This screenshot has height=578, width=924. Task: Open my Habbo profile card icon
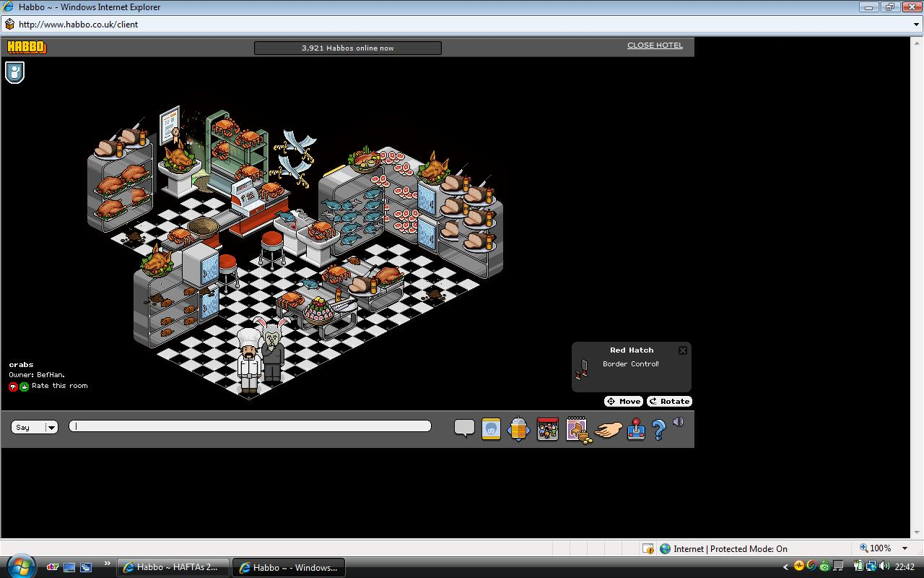coord(491,429)
